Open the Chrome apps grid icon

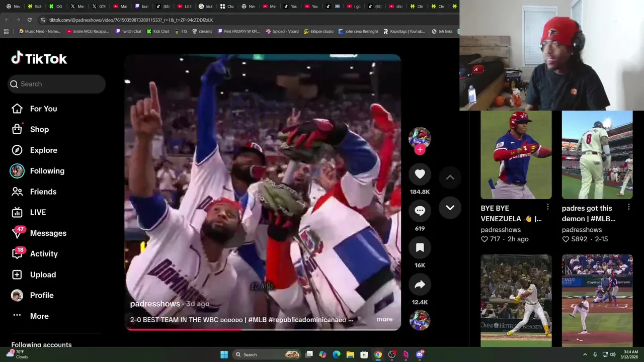[6, 31]
